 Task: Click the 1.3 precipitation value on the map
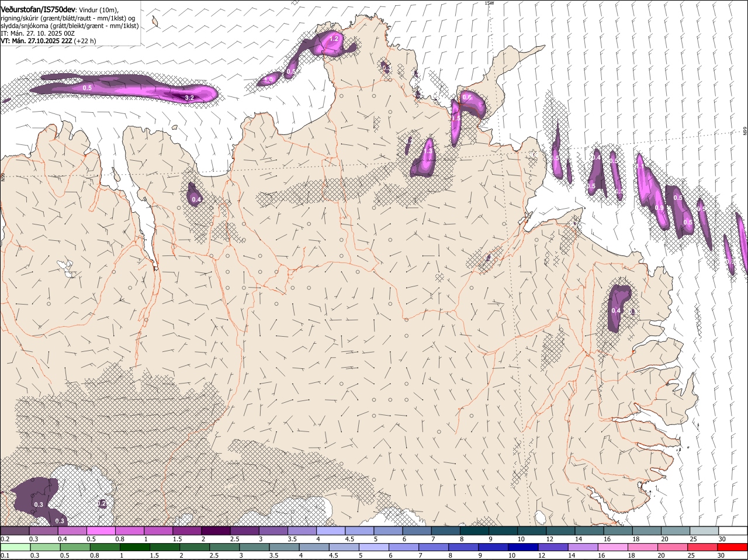pyautogui.click(x=428, y=151)
